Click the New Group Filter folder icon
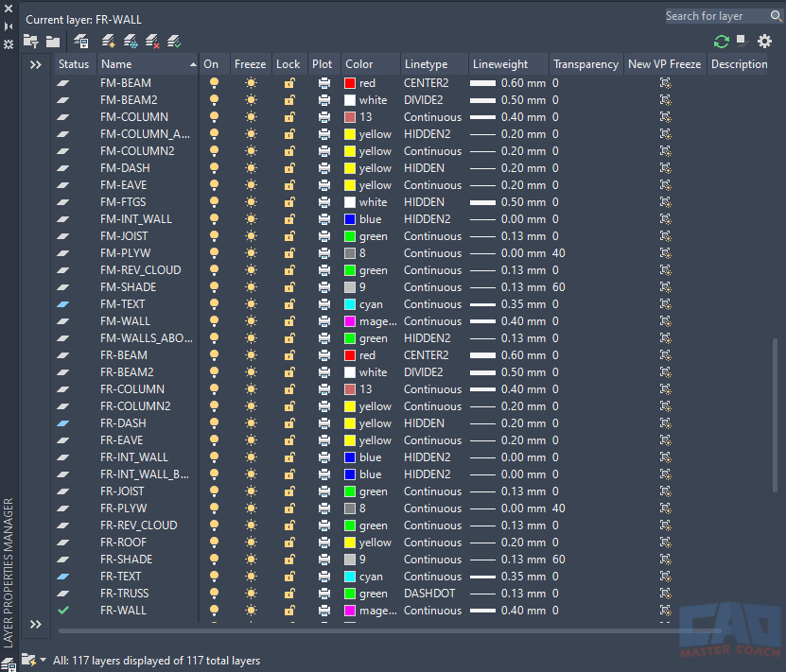This screenshot has width=786, height=672. tap(53, 41)
